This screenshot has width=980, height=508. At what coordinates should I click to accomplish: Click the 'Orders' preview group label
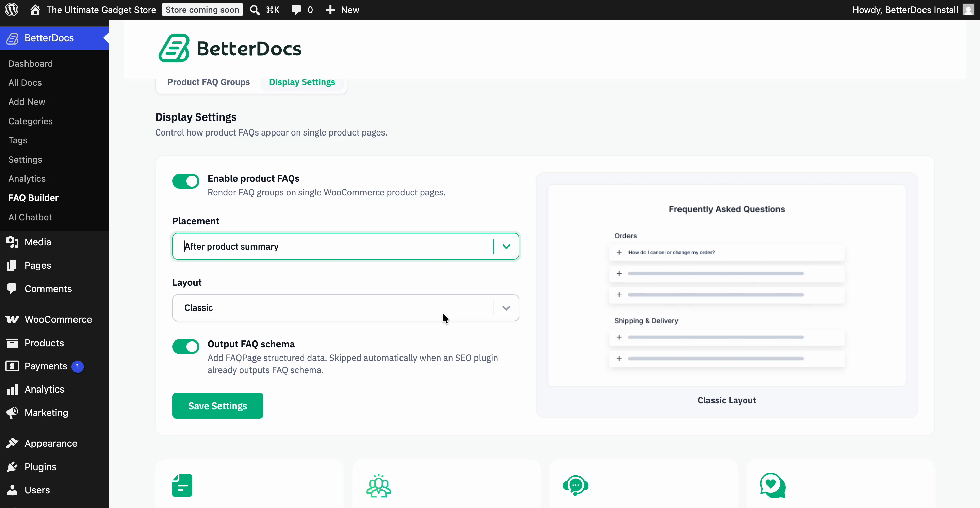(625, 236)
